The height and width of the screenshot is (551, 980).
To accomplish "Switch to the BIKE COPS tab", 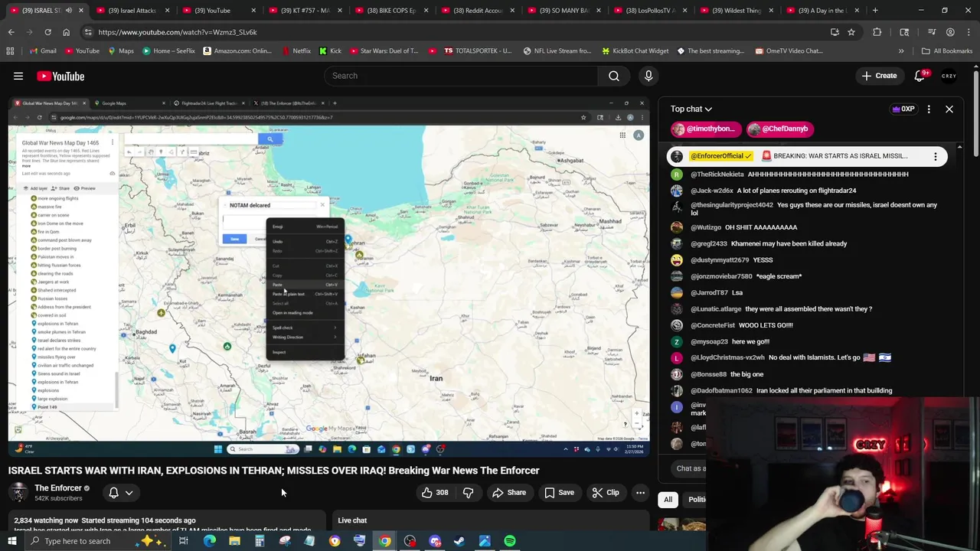I will pos(392,11).
